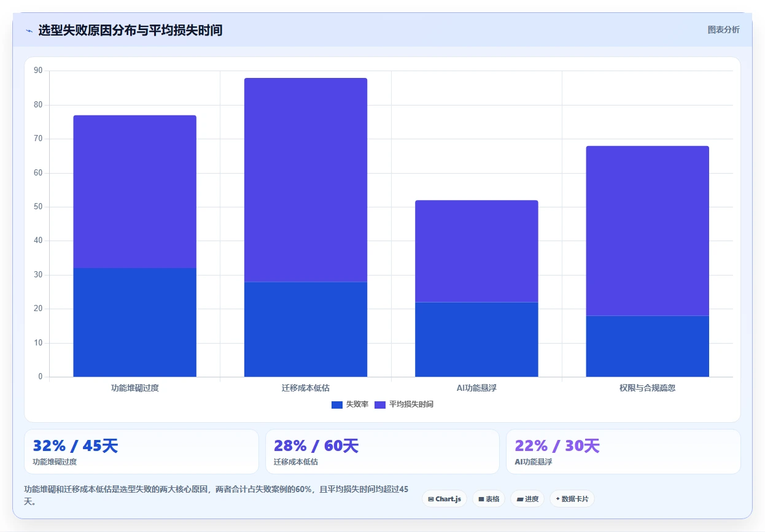The height and width of the screenshot is (532, 765).
Task: Click the x-axis label AI功能悬浮 under the chart
Action: coord(476,388)
